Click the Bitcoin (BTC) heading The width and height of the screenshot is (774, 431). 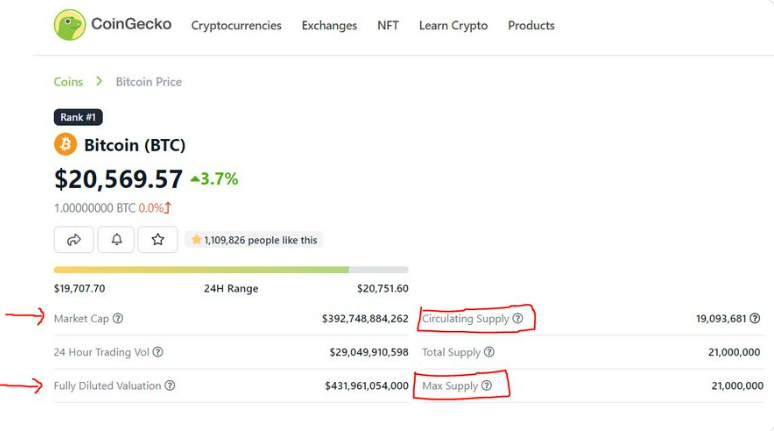135,145
